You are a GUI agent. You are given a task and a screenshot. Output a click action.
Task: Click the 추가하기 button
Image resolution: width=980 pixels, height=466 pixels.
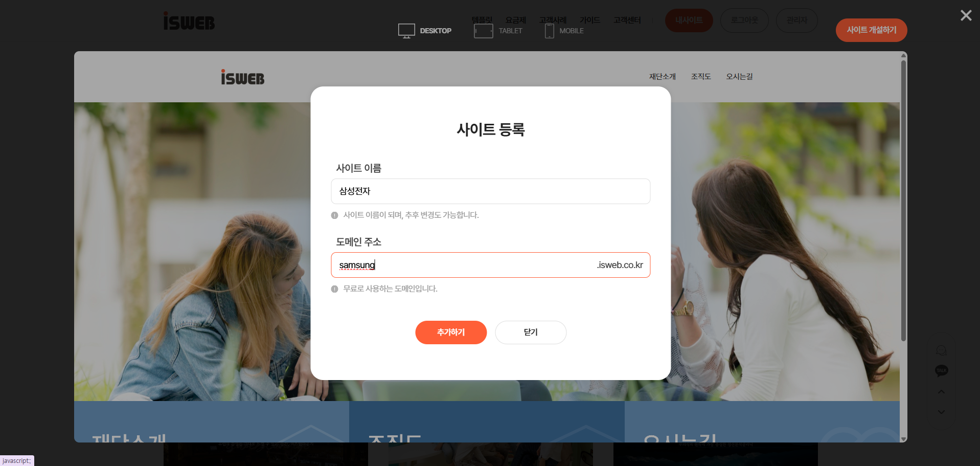451,332
